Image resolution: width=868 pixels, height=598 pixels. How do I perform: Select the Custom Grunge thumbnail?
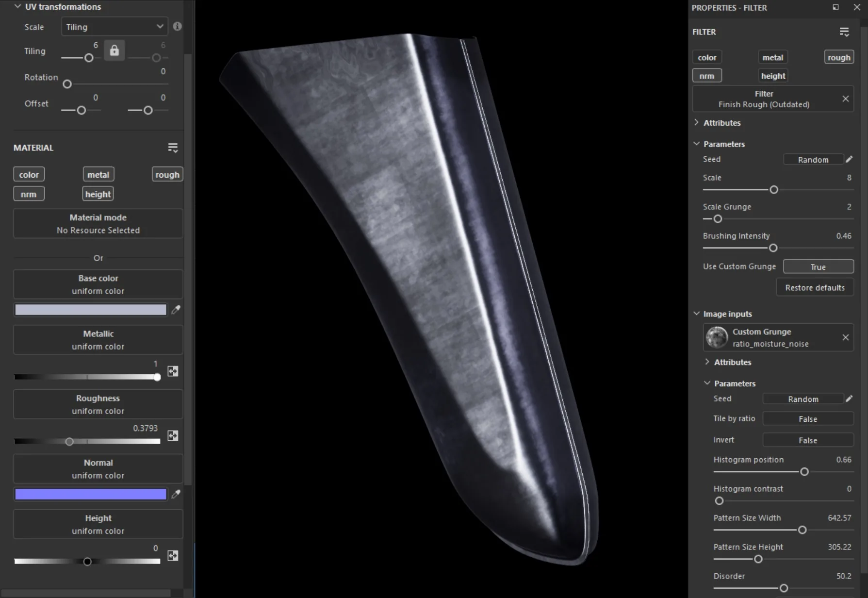tap(717, 337)
